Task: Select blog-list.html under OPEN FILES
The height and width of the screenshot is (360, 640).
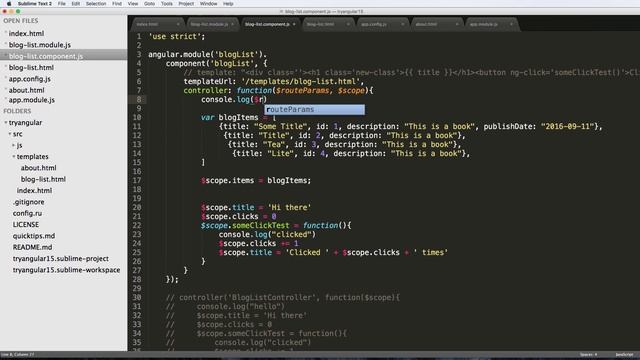Action: [x=31, y=67]
